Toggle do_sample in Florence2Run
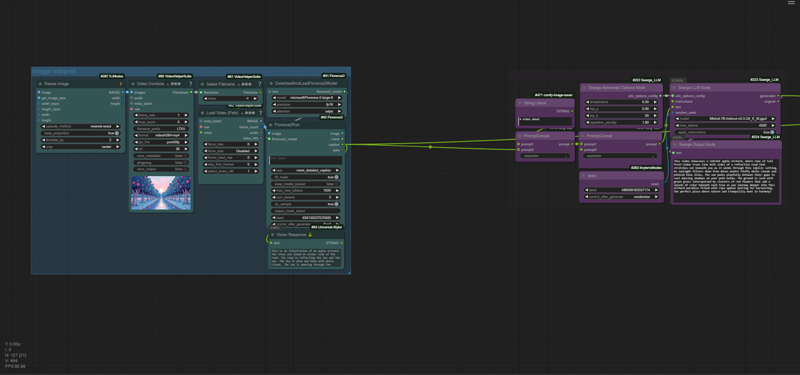The height and width of the screenshot is (375, 800). [306, 204]
